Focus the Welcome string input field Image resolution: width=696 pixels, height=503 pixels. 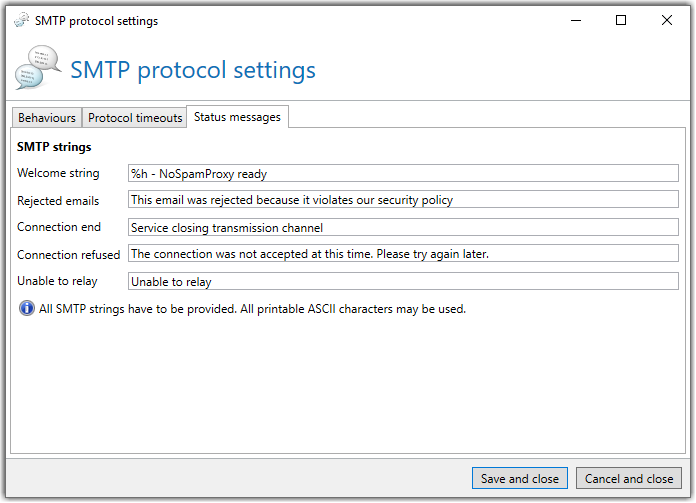[x=403, y=173]
